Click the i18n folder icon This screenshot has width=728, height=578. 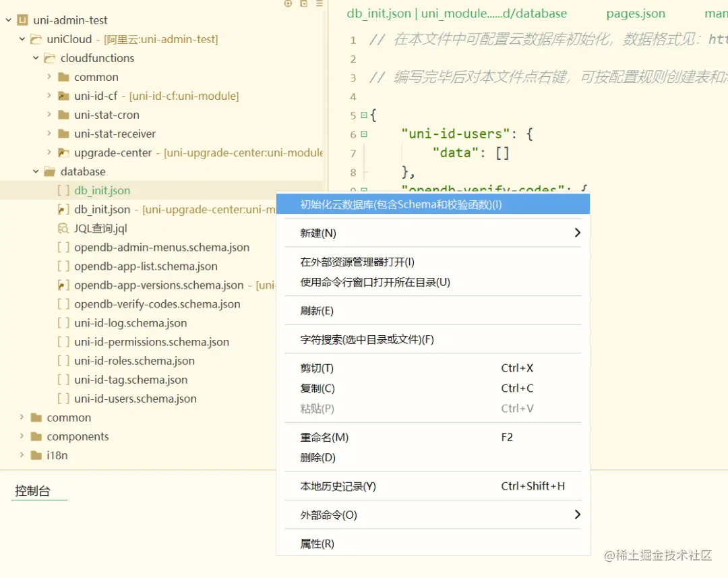(x=36, y=455)
